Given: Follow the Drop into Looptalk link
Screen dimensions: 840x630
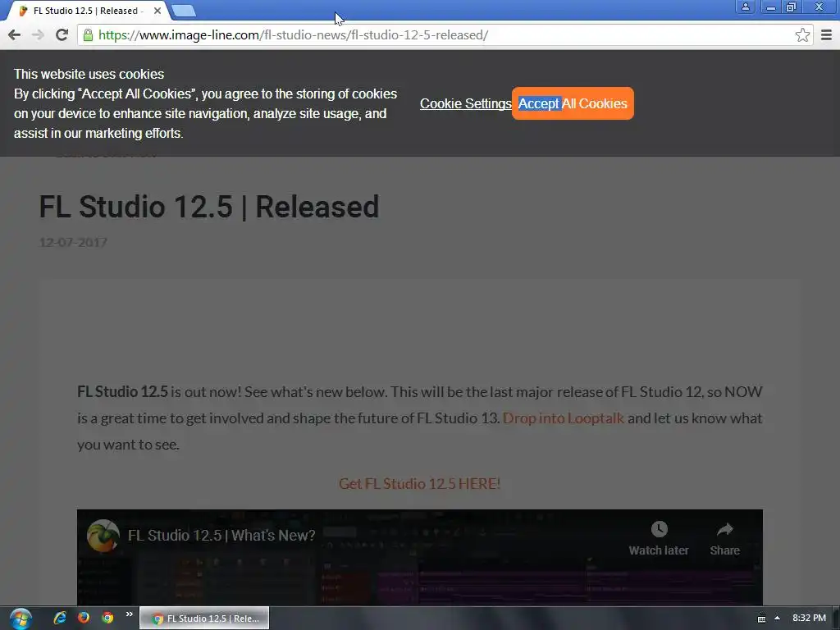Looking at the screenshot, I should click(x=563, y=418).
